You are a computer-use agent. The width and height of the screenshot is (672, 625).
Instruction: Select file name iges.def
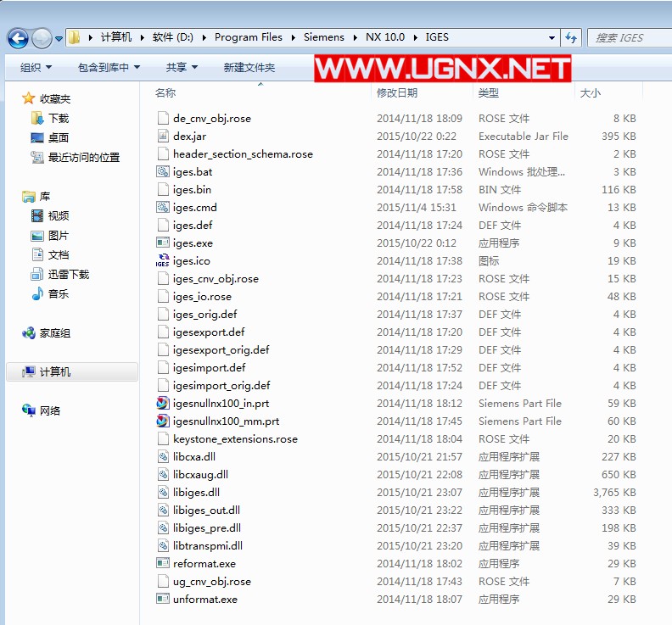[193, 226]
